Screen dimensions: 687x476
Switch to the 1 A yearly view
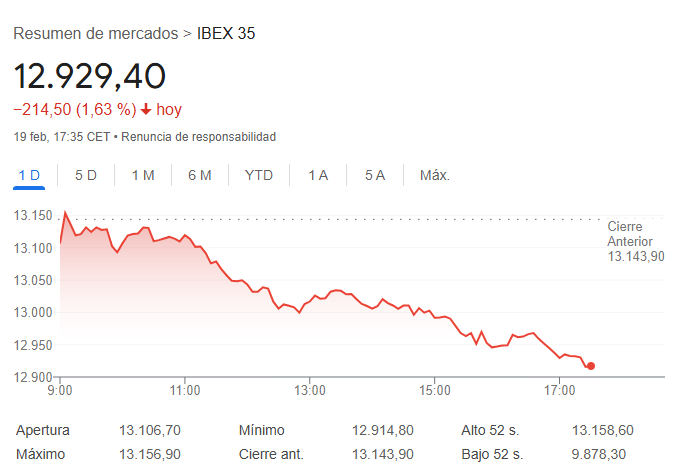point(318,175)
